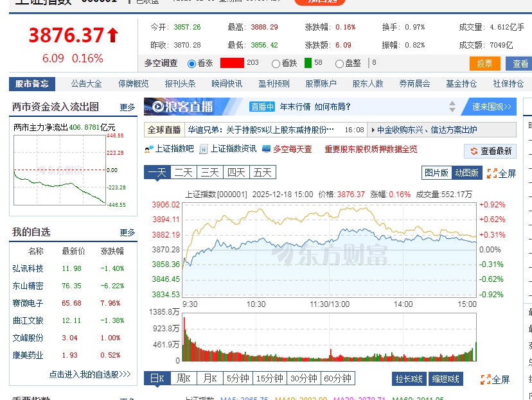532x400 pixels.
Task: Select the 盘整 sideways radio button
Action: 339,63
